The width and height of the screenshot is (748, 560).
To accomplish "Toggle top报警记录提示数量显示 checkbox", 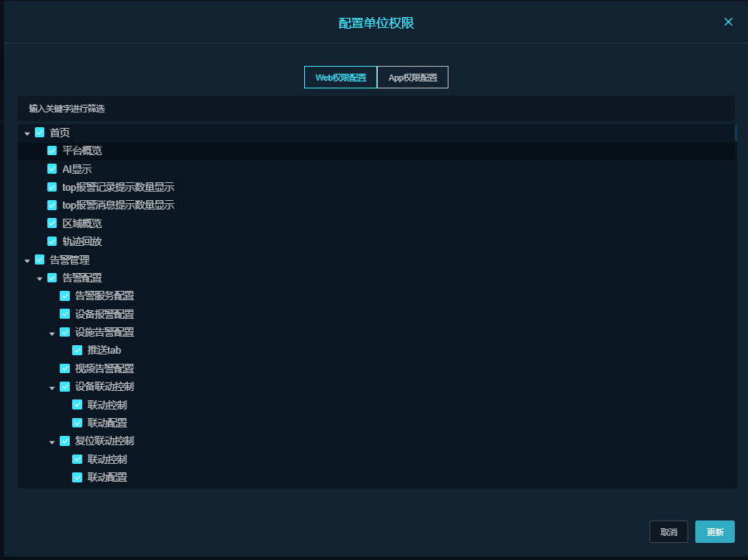I will (52, 187).
